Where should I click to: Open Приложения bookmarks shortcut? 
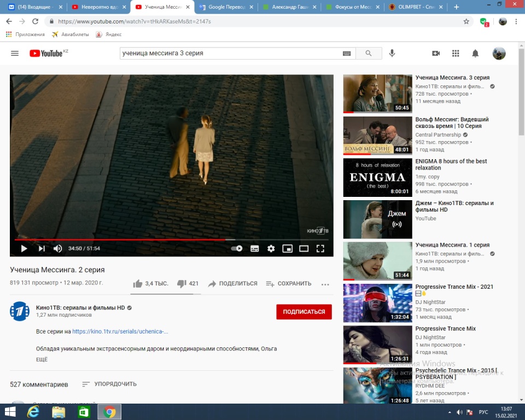click(25, 34)
